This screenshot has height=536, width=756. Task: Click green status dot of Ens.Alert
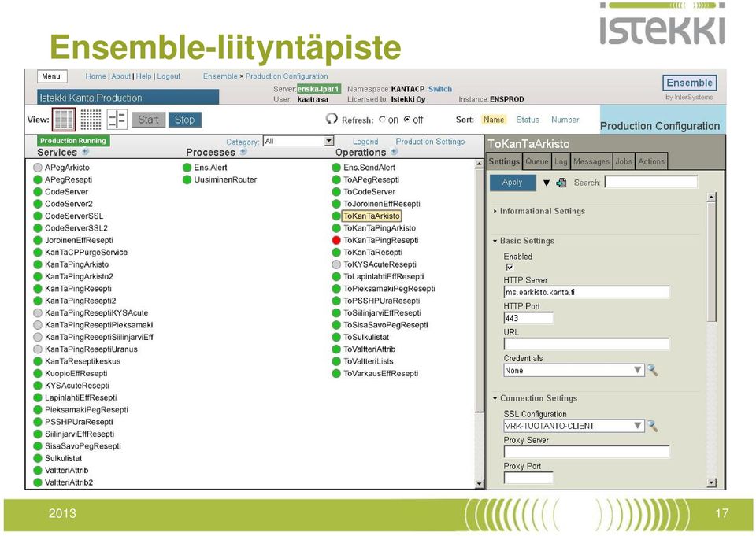click(x=187, y=168)
